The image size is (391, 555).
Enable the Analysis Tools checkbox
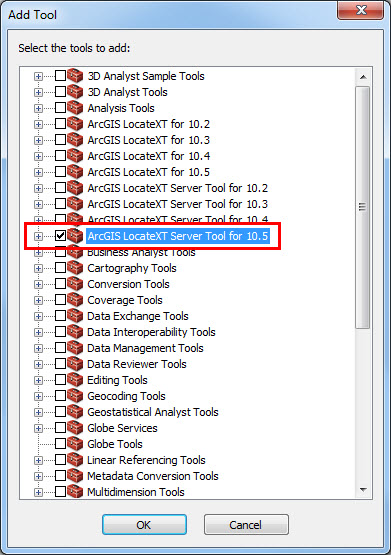click(61, 108)
